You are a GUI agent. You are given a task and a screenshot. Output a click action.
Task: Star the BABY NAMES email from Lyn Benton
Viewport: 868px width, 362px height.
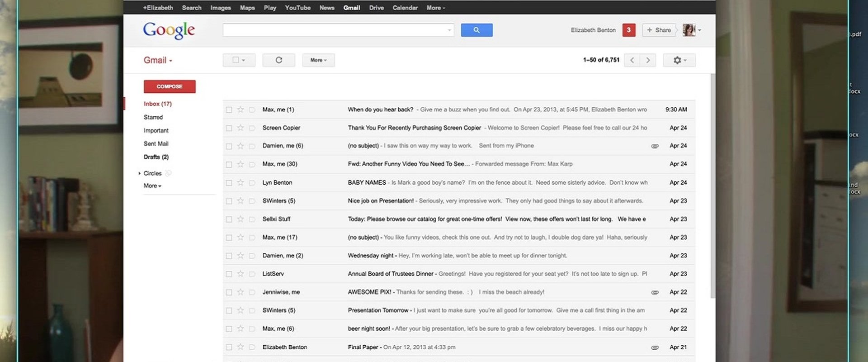241,182
